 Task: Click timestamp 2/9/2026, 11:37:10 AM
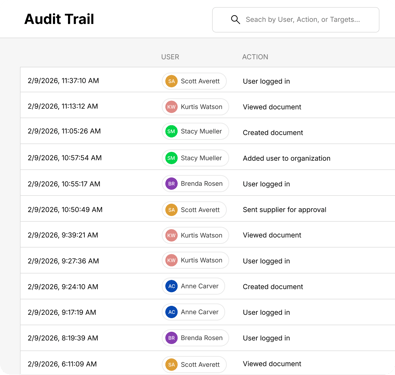click(x=63, y=81)
